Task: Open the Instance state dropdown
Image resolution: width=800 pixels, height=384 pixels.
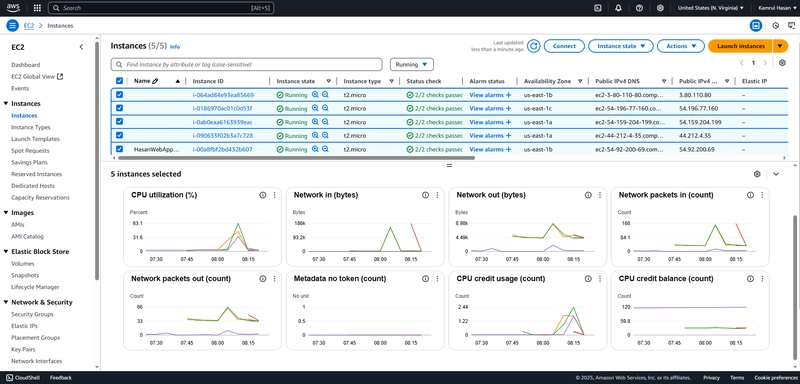Action: pyautogui.click(x=620, y=46)
